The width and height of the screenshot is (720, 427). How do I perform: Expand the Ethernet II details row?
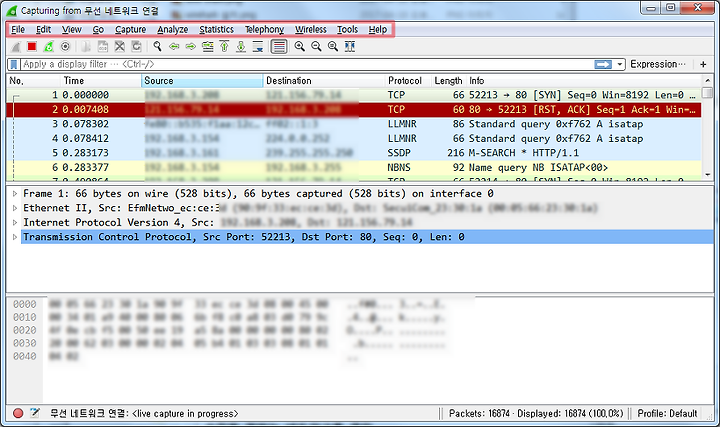click(x=15, y=208)
